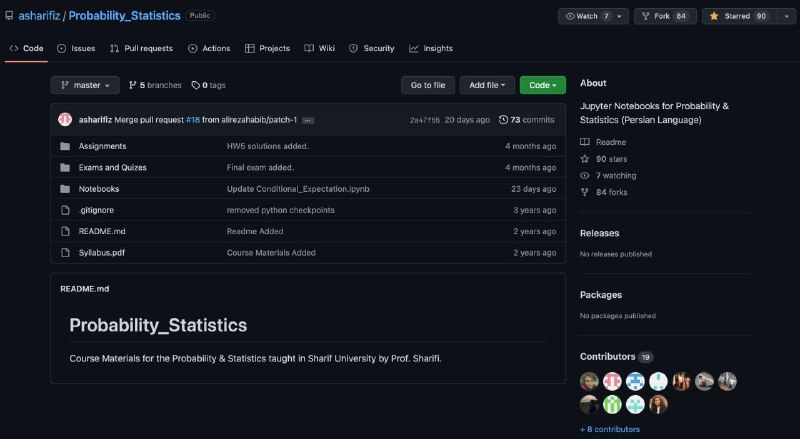Viewport: 800px width, 439px height.
Task: Expand the commit message ellipsis button
Action: click(308, 120)
